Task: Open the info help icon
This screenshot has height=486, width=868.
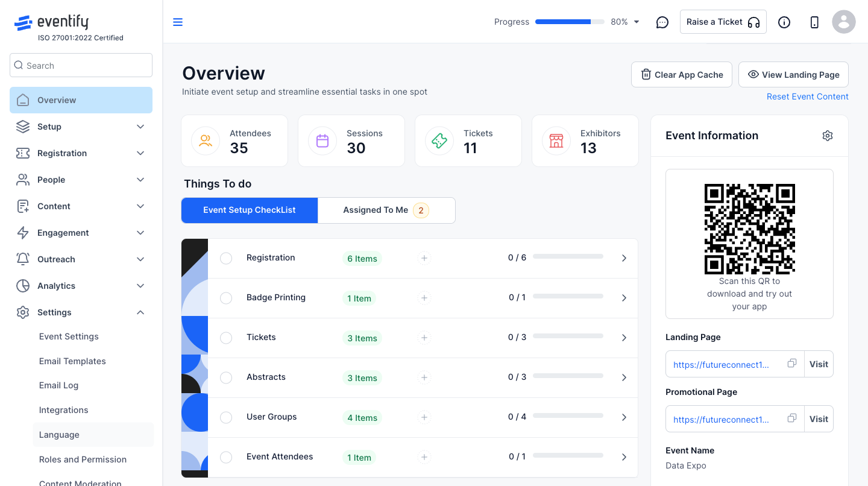Action: (x=784, y=22)
